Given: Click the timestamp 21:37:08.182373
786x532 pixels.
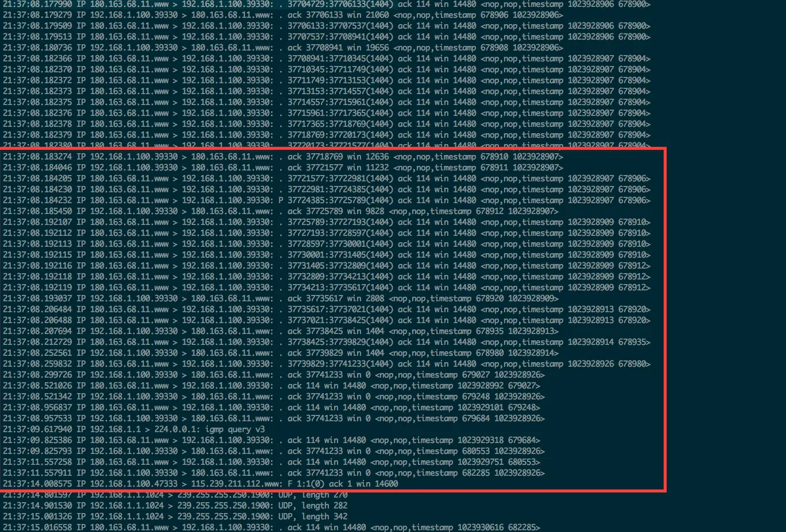Looking at the screenshot, I should tap(37, 91).
